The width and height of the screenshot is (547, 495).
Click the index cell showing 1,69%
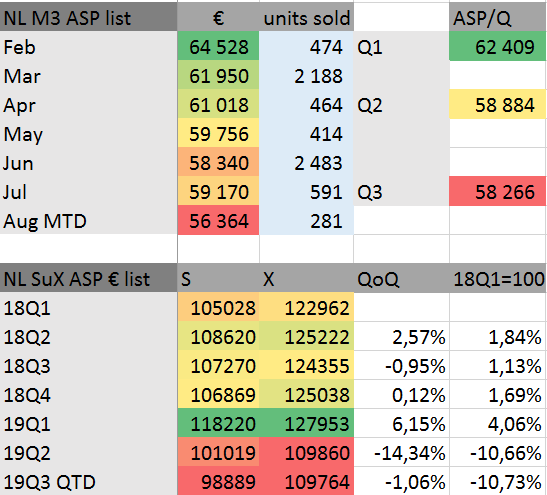click(498, 394)
